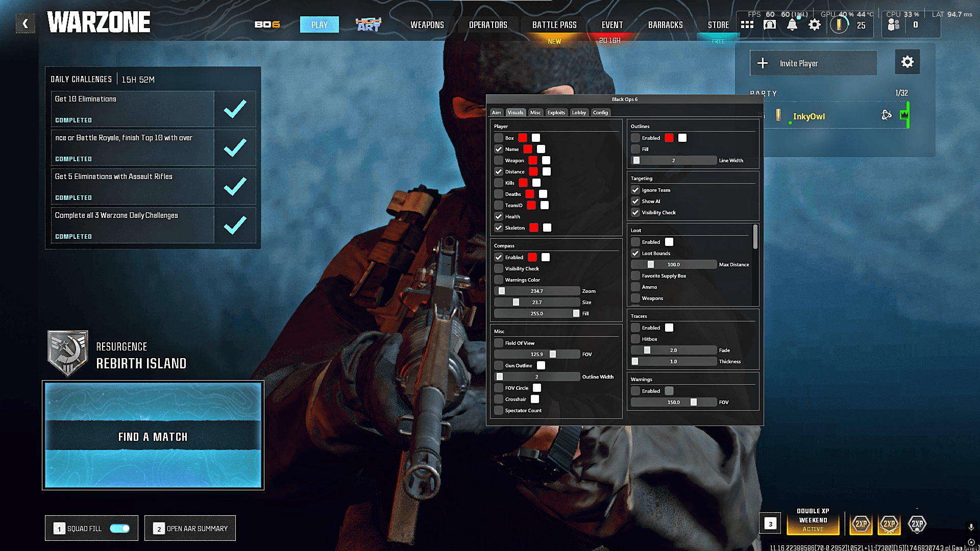
Task: Adjust the Outlines Line Width slider
Action: point(674,160)
